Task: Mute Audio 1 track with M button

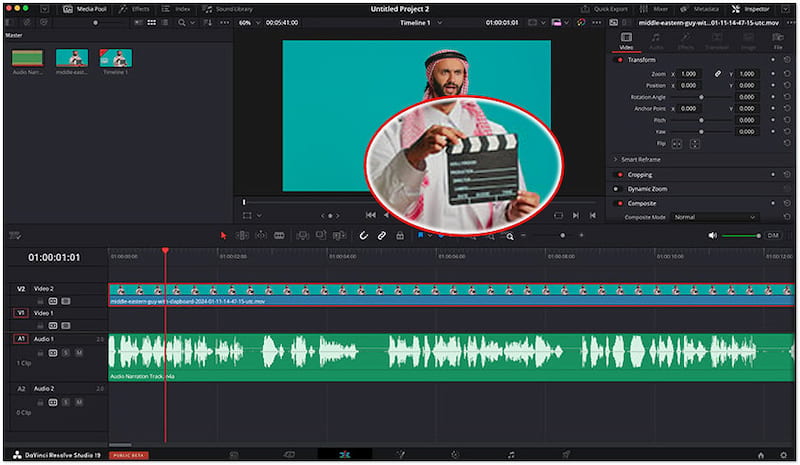Action: pos(78,352)
